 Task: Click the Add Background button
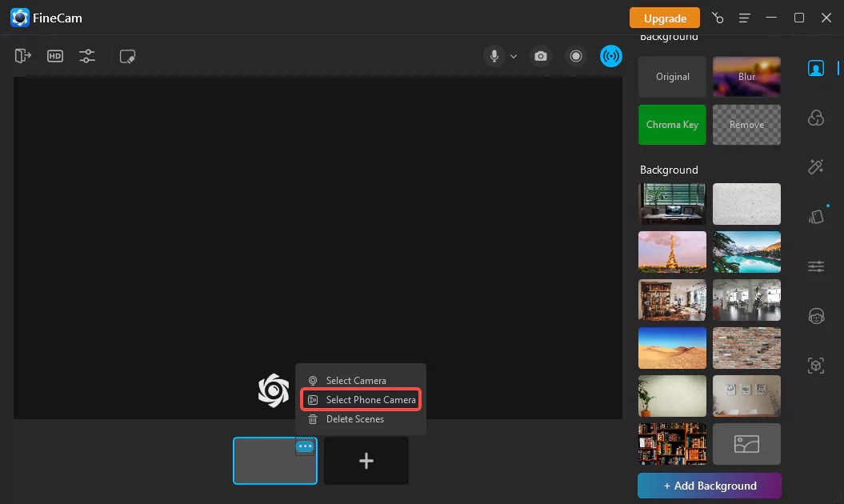tap(709, 486)
